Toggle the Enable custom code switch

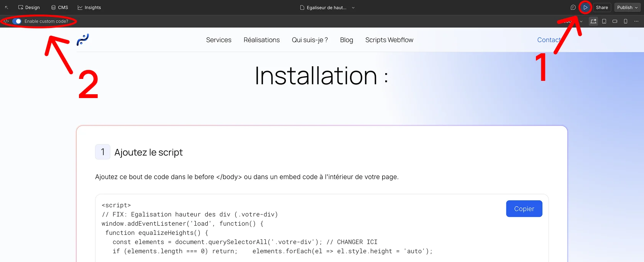(17, 21)
